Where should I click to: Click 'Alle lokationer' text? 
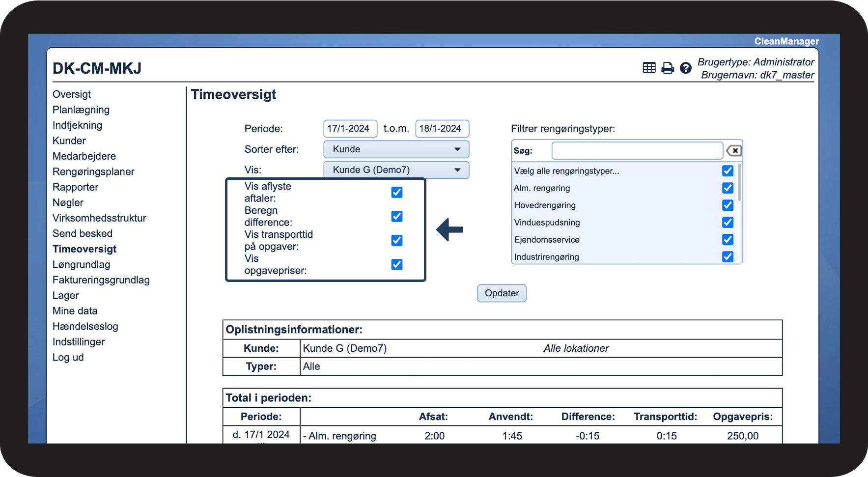pyautogui.click(x=576, y=348)
